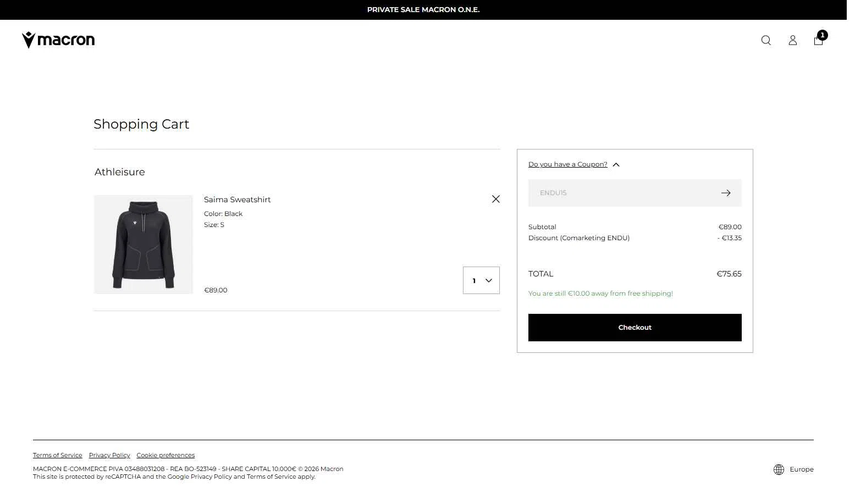Screen dimensions: 855x504
Task: Select the 'Size: S' text
Action: click(214, 225)
